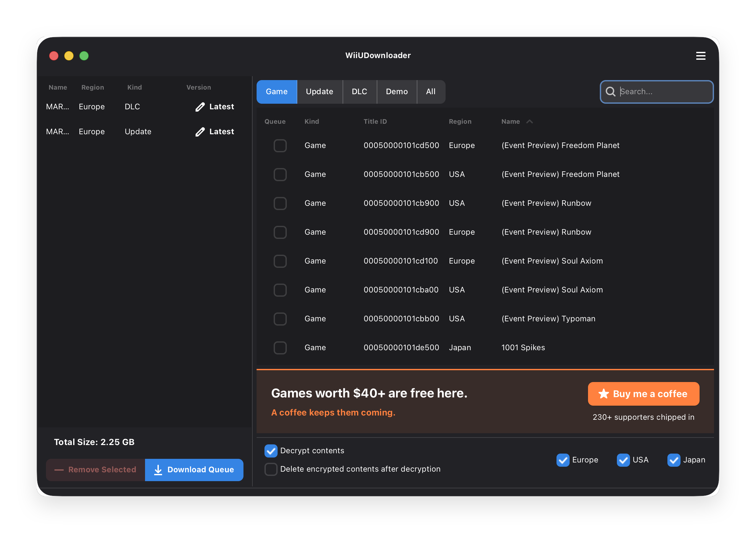This screenshot has height=533, width=756.
Task: Click Remove Selected button
Action: click(x=95, y=470)
